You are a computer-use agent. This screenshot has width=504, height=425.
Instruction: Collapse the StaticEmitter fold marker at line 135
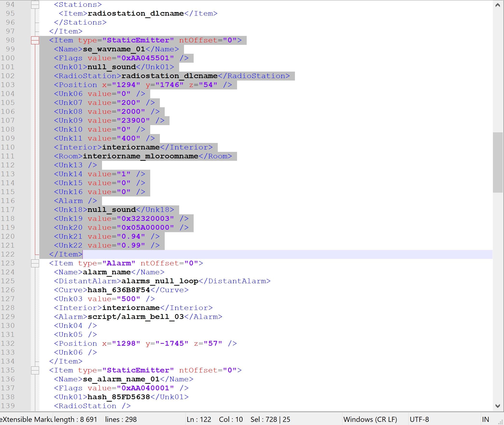pyautogui.click(x=35, y=370)
